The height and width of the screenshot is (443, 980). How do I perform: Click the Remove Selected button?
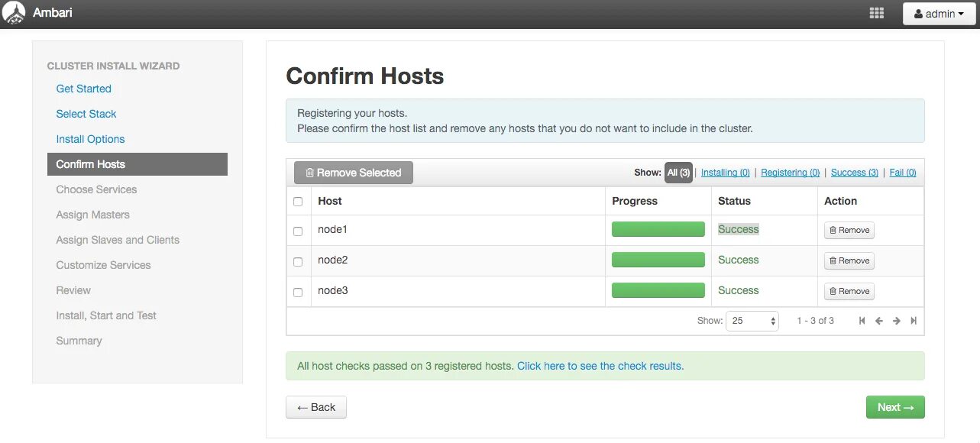click(x=353, y=173)
